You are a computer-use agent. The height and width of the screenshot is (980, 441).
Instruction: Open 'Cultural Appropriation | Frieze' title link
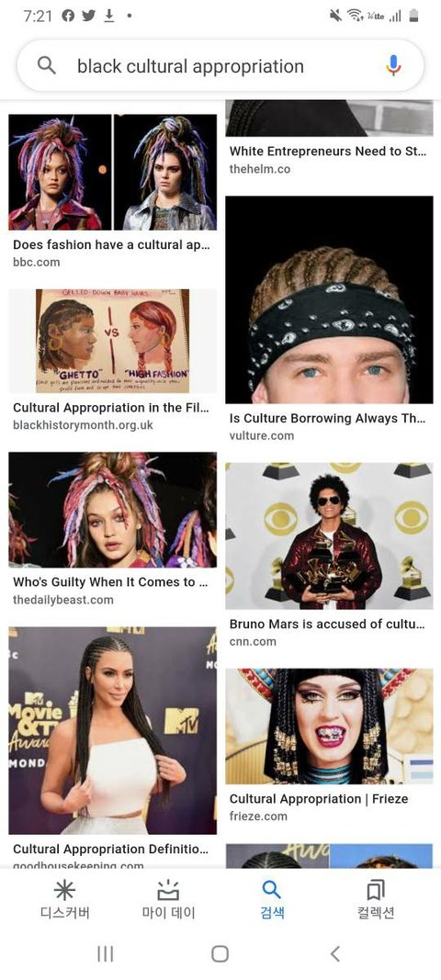point(319,799)
